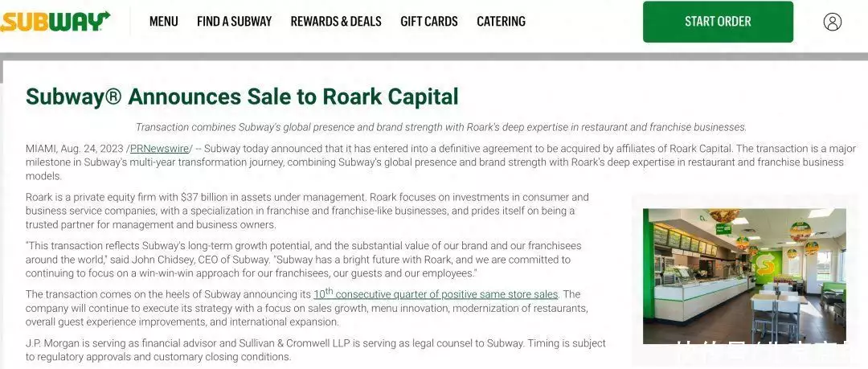Image resolution: width=868 pixels, height=369 pixels.
Task: Click the Subway logo
Action: point(55,22)
